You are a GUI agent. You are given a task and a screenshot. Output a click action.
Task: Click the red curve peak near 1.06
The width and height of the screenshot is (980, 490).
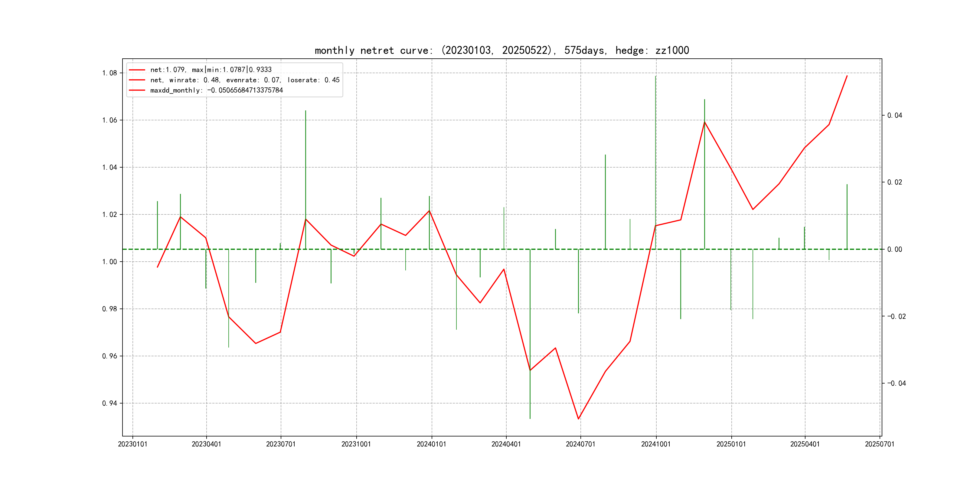(x=704, y=122)
